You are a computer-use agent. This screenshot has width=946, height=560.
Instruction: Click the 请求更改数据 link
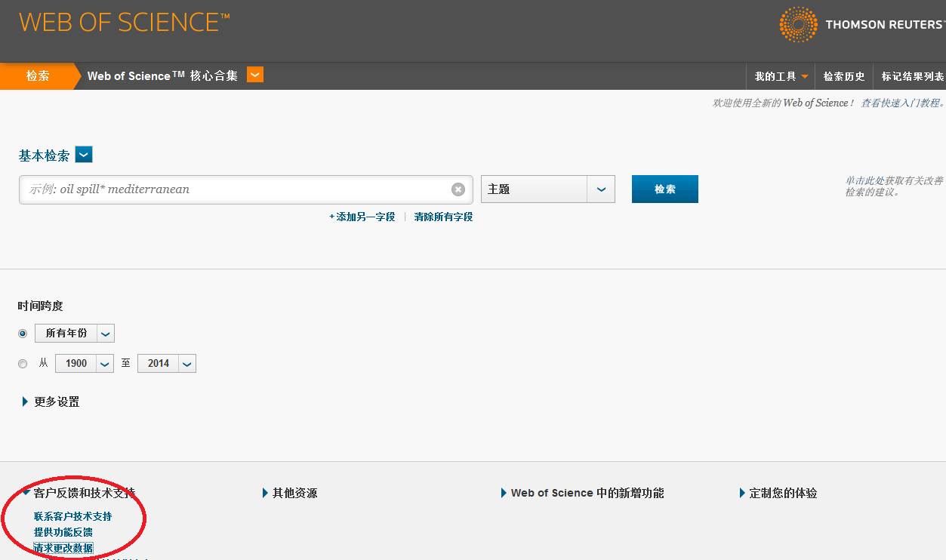[x=63, y=548]
